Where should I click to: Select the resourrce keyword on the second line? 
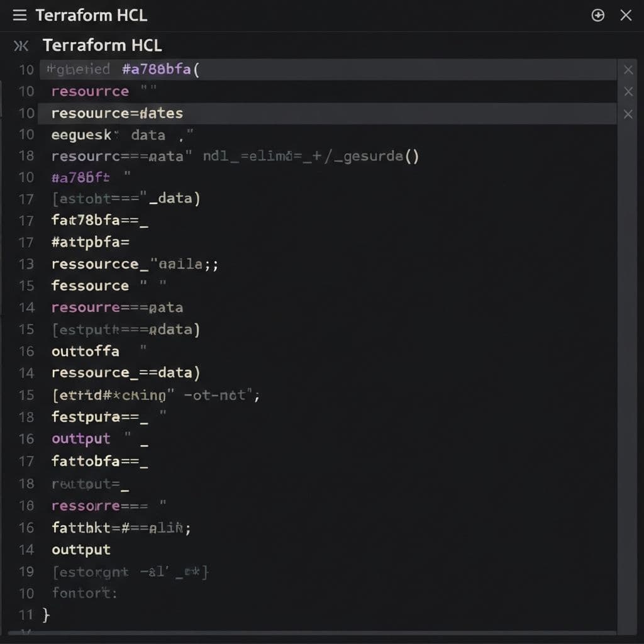coord(89,91)
